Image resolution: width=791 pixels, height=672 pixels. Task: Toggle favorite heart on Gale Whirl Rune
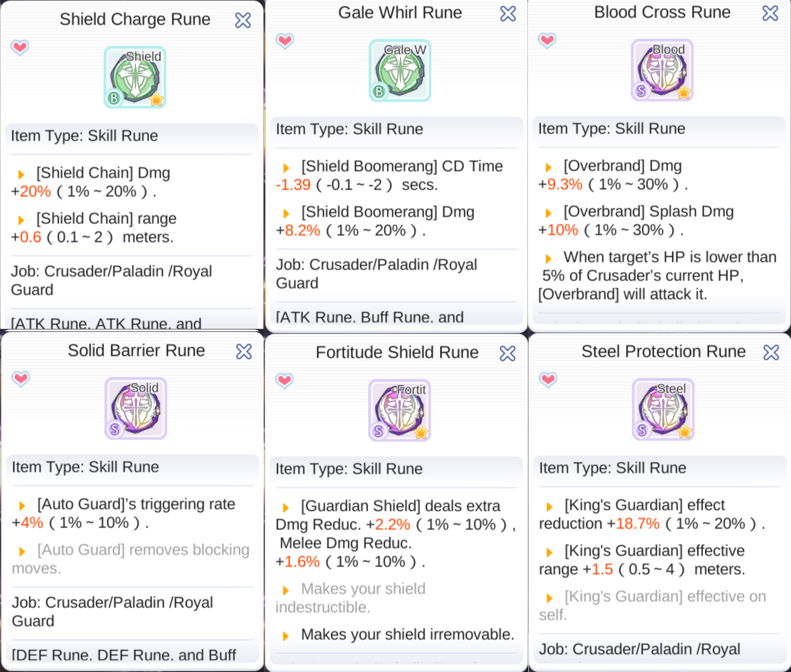click(x=285, y=41)
